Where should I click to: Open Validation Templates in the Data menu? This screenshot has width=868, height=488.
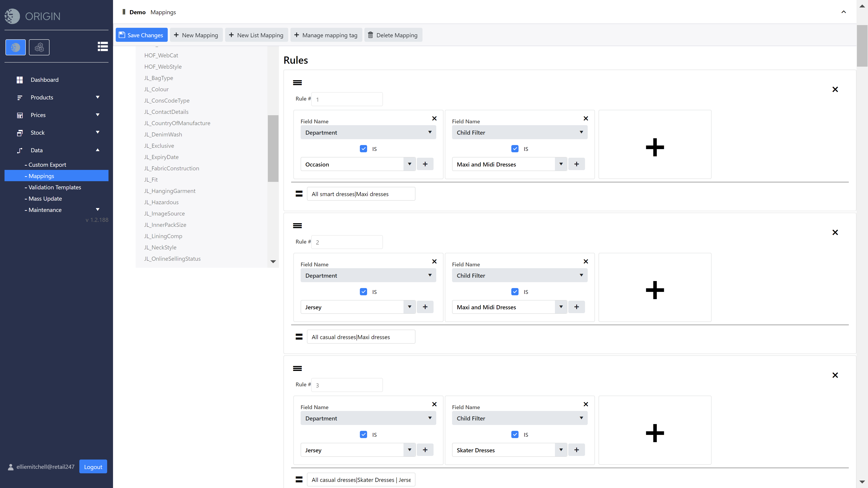coord(54,187)
